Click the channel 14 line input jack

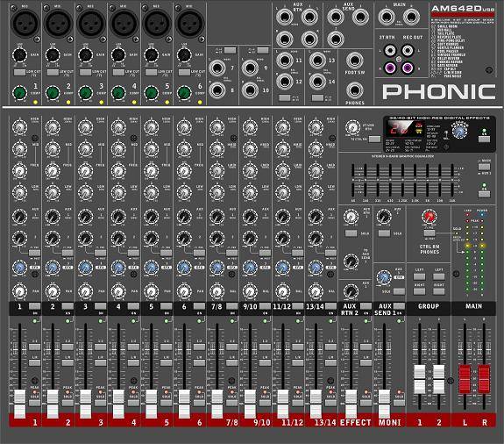click(x=317, y=82)
